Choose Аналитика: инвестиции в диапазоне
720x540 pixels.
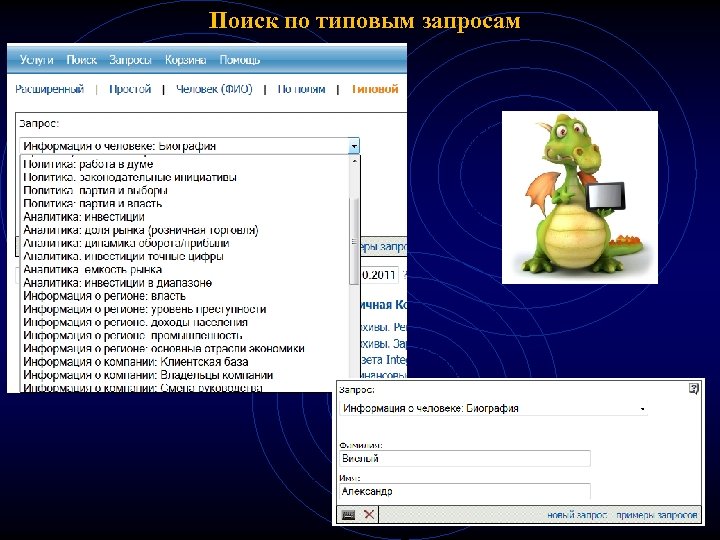pos(118,283)
